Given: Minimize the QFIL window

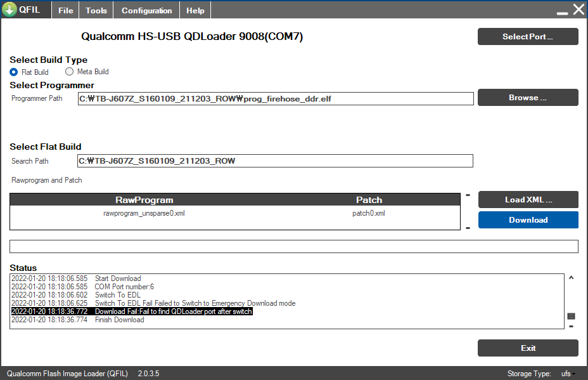Looking at the screenshot, I should point(562,13).
